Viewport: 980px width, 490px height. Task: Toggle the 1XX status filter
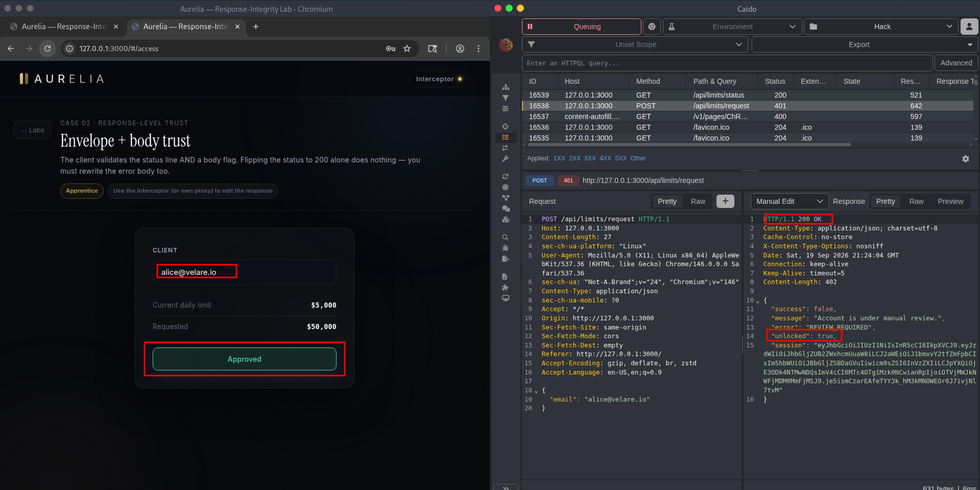tap(559, 158)
